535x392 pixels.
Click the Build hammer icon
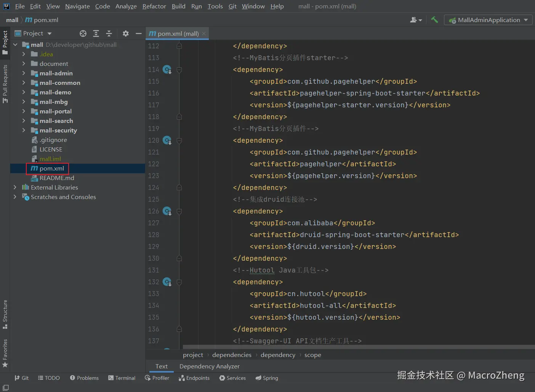pyautogui.click(x=434, y=20)
